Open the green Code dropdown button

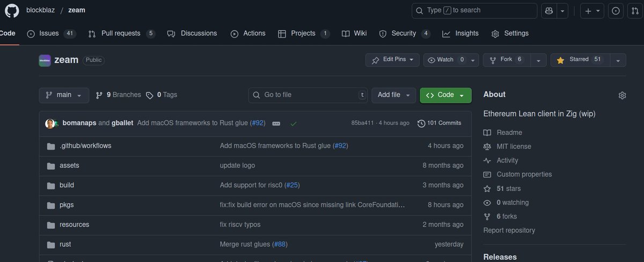pos(445,95)
